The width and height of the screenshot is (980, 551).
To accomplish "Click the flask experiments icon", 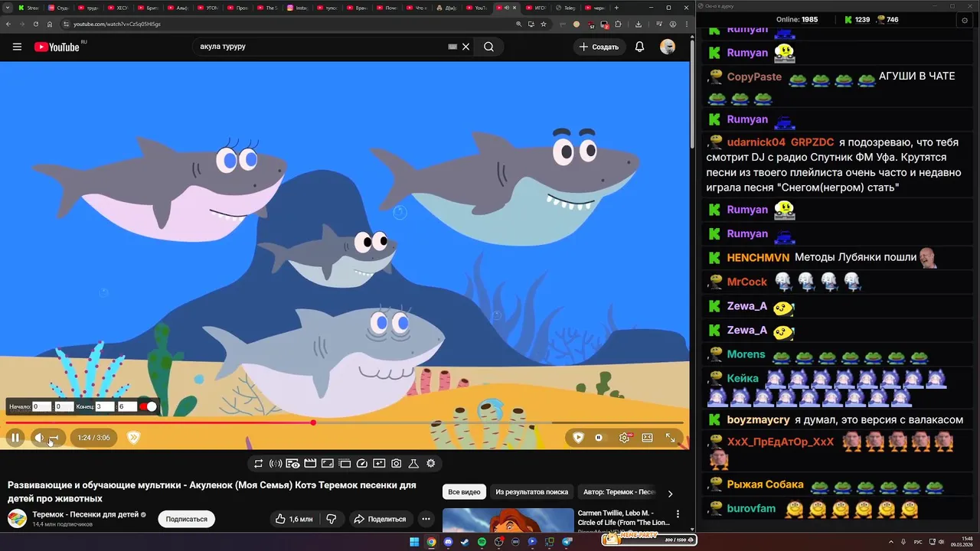I will click(x=413, y=463).
